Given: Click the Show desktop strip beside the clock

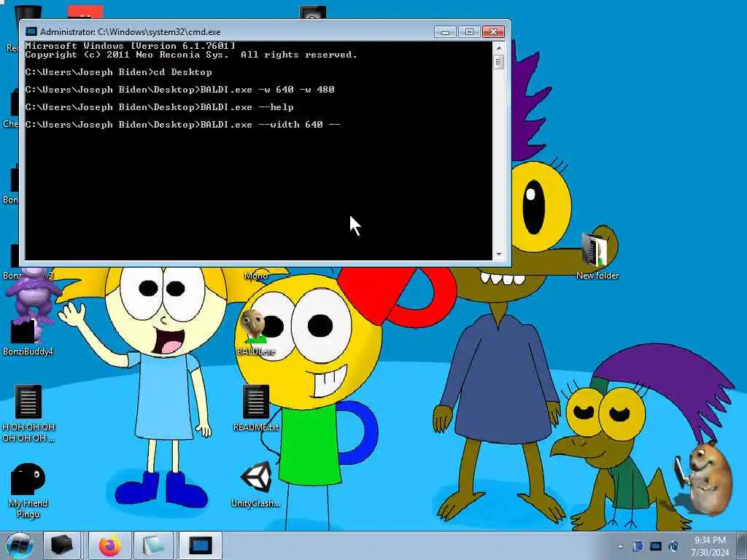Looking at the screenshot, I should coord(742,545).
